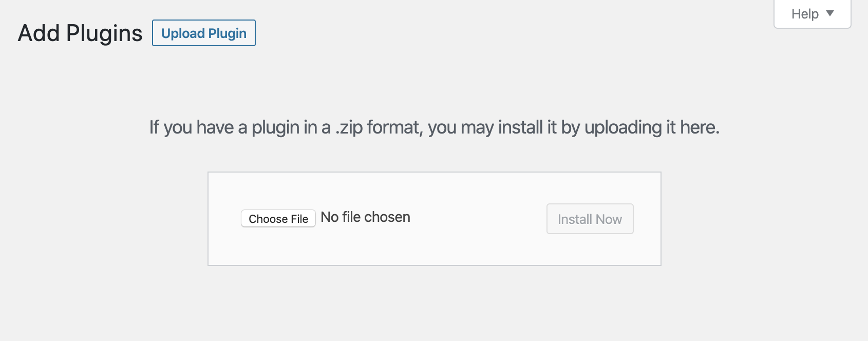Click the "No file chosen" label

point(365,217)
